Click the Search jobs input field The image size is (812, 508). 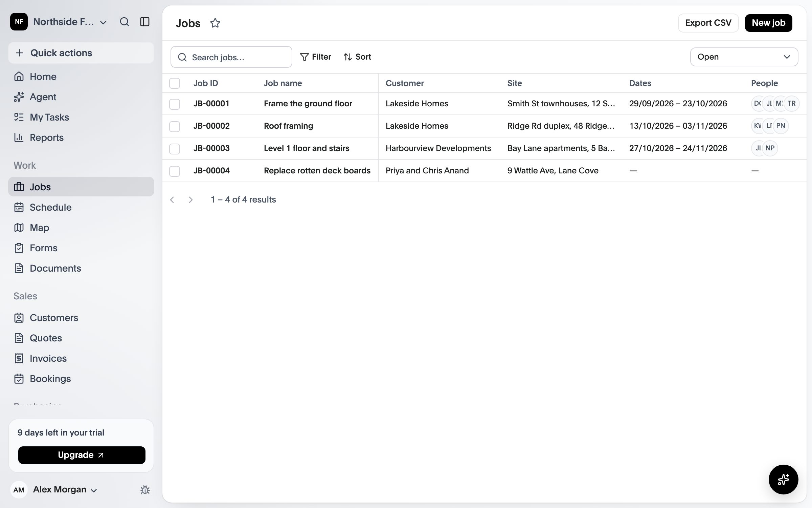[x=231, y=57]
